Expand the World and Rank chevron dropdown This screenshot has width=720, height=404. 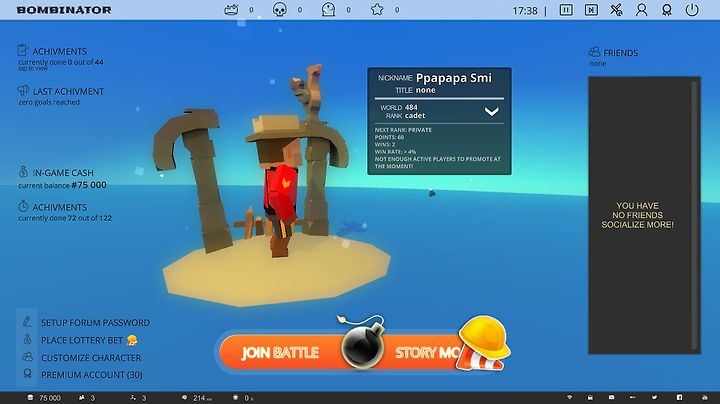491,112
